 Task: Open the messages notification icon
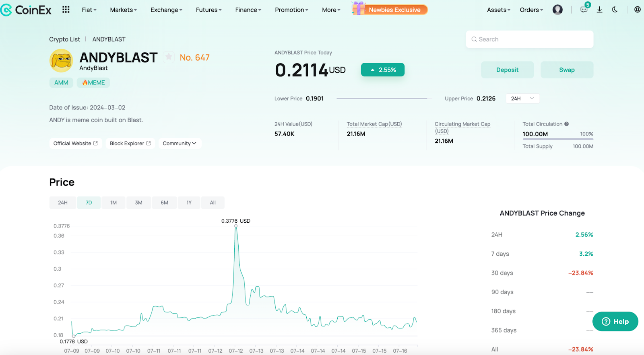coord(584,9)
